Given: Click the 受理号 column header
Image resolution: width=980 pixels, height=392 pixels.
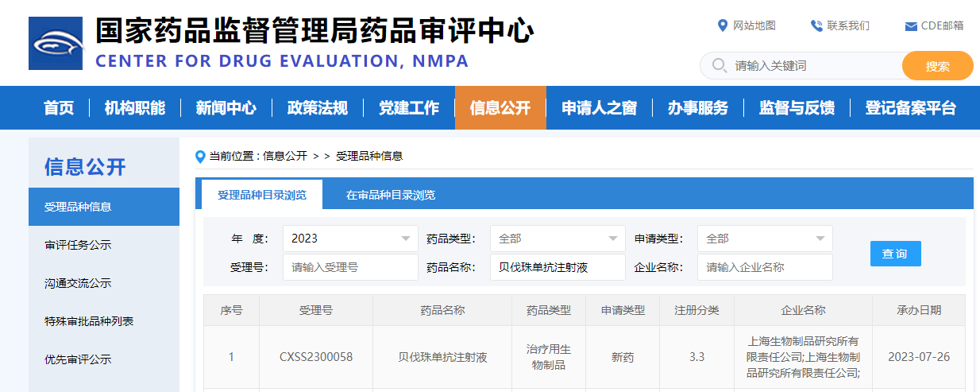Looking at the screenshot, I should [316, 310].
